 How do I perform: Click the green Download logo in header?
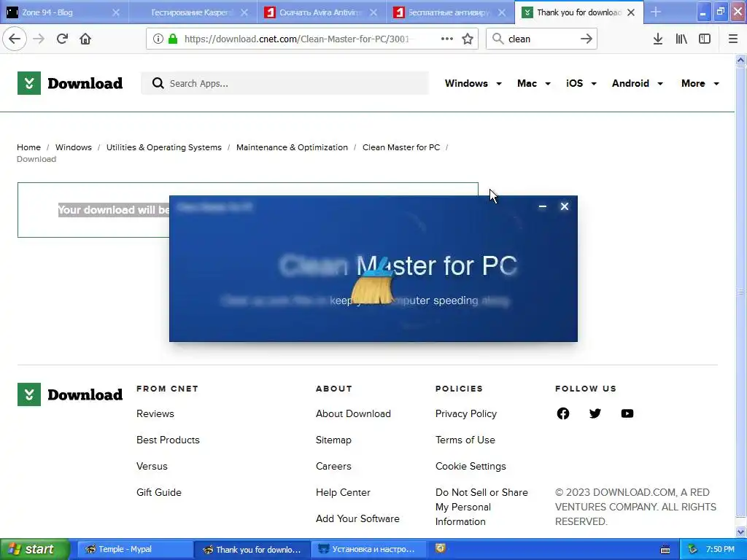[x=70, y=83]
